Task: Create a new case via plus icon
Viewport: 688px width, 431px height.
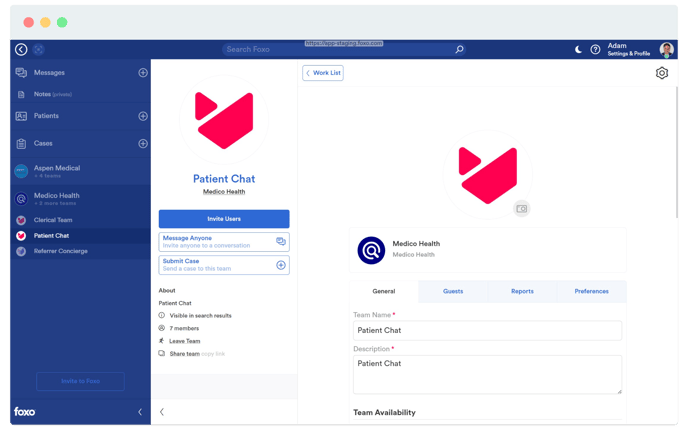Action: 143,143
